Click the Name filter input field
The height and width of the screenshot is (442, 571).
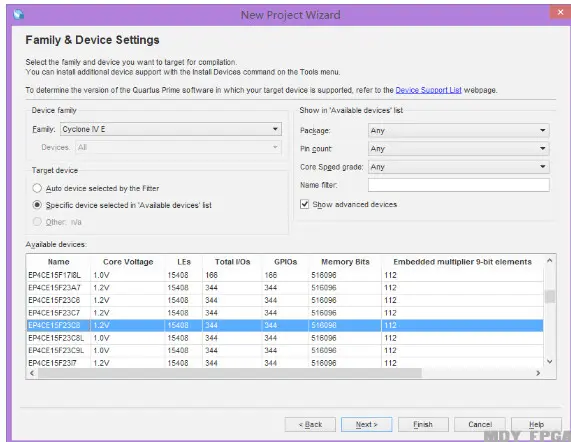click(x=458, y=185)
